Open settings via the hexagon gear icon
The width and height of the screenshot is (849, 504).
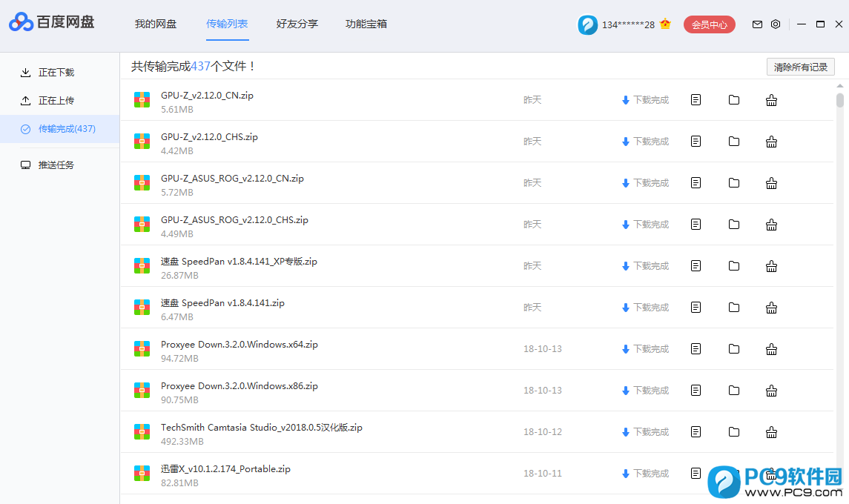point(776,24)
